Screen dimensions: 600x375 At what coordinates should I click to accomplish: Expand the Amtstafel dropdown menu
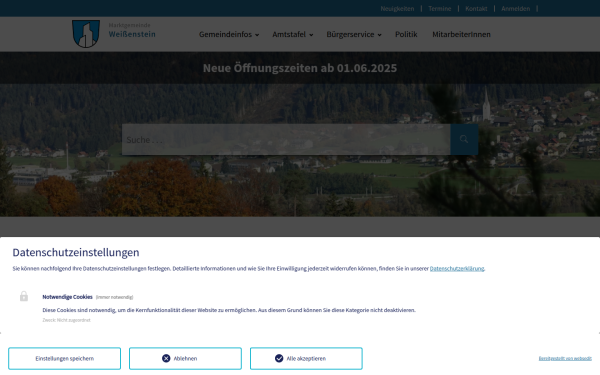tap(293, 34)
